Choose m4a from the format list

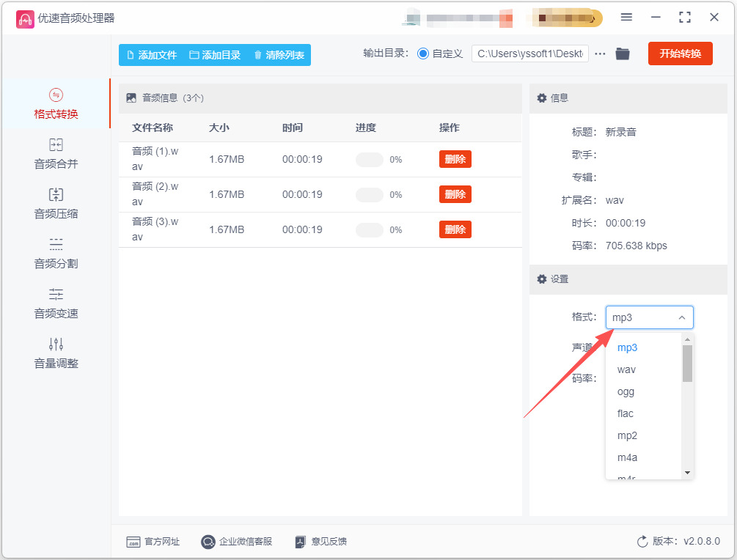(643, 457)
